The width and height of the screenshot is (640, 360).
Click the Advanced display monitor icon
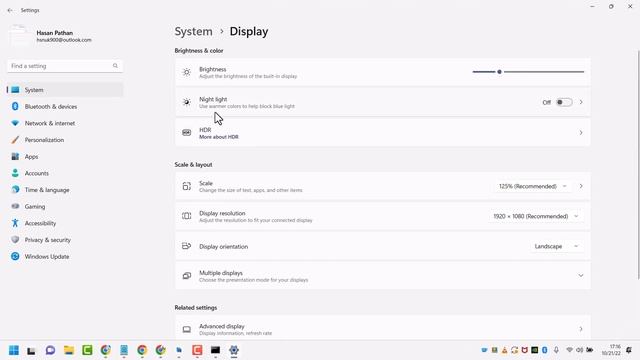tap(187, 329)
